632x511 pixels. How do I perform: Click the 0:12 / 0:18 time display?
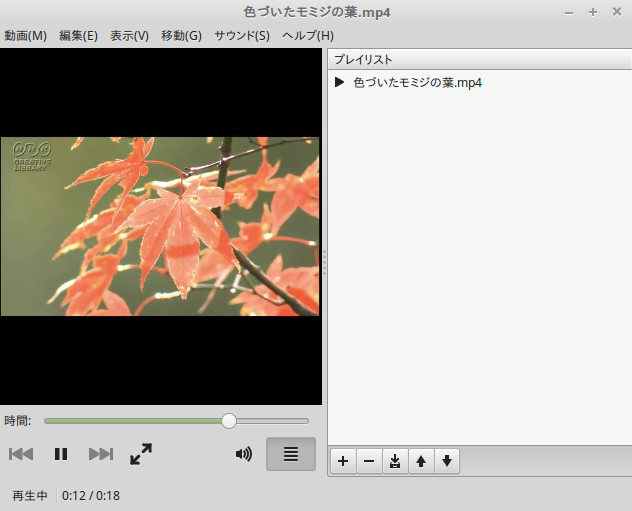coord(91,496)
